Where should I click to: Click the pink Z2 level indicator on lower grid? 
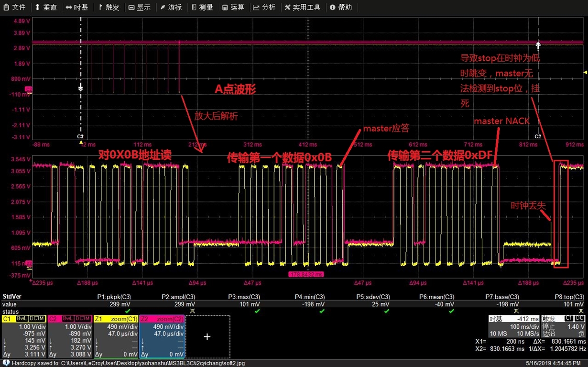tap(29, 263)
